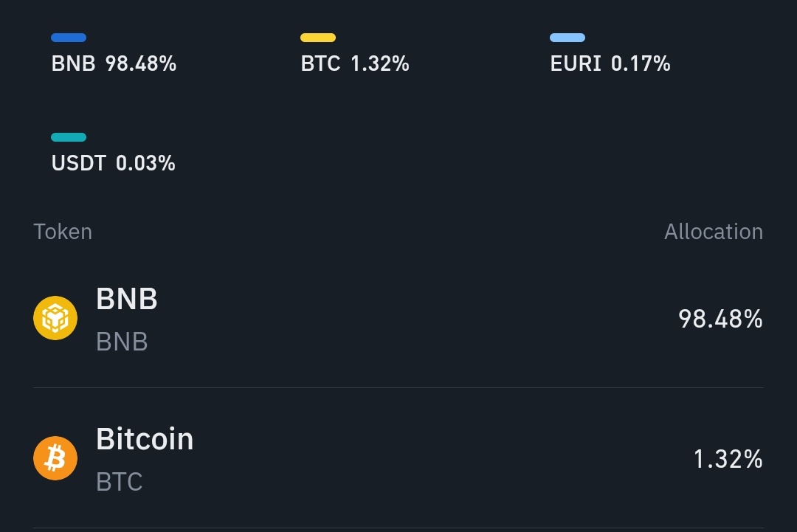Tap the BNB 98.48% legend entry text

pyautogui.click(x=114, y=64)
